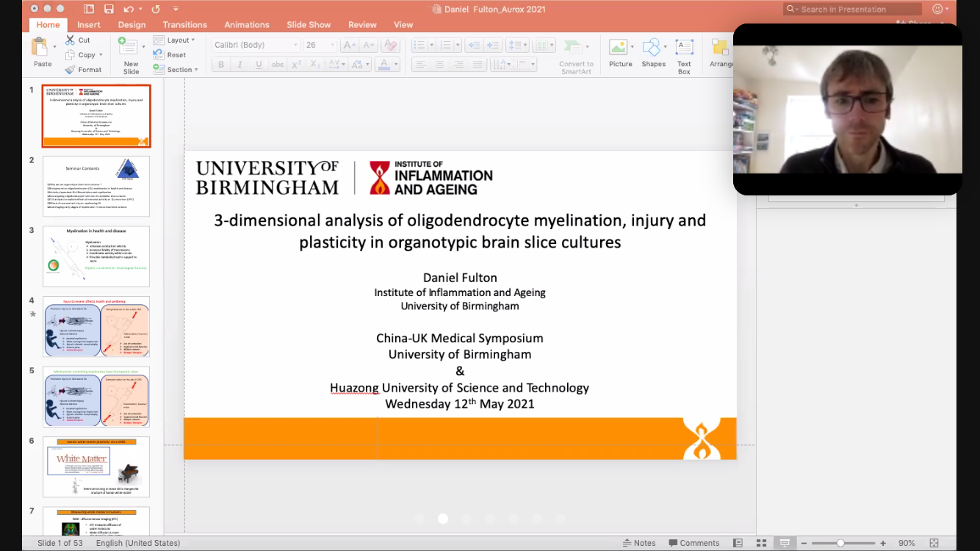The width and height of the screenshot is (980, 551).
Task: Expand the Customize Quick Access Toolbar arrow
Action: pyautogui.click(x=176, y=9)
